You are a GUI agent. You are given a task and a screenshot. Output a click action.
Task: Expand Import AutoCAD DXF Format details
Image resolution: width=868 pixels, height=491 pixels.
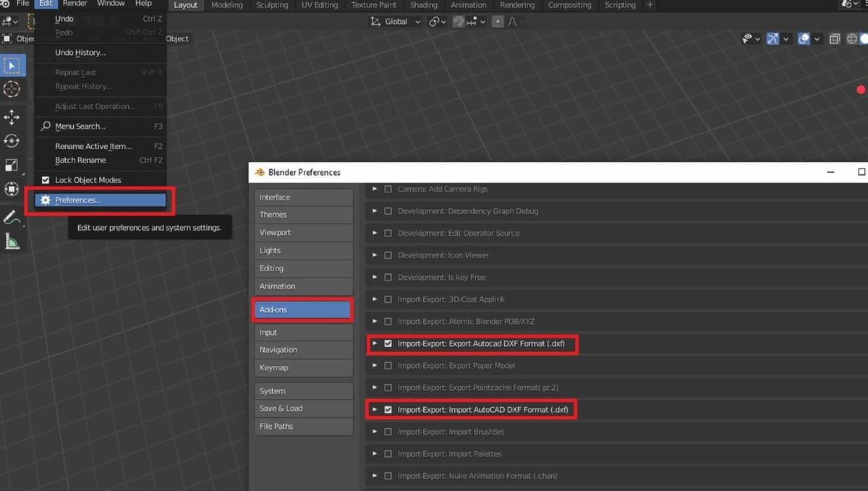pyautogui.click(x=375, y=410)
